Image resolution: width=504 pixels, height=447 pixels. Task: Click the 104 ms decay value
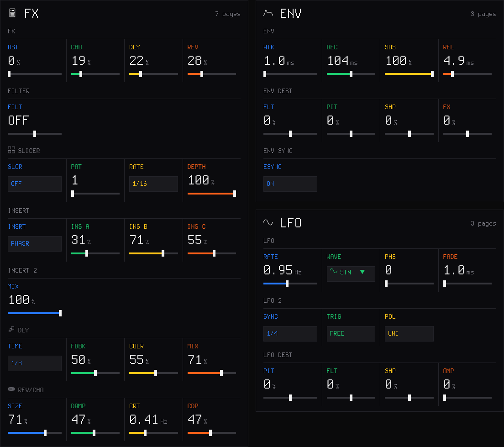point(342,61)
